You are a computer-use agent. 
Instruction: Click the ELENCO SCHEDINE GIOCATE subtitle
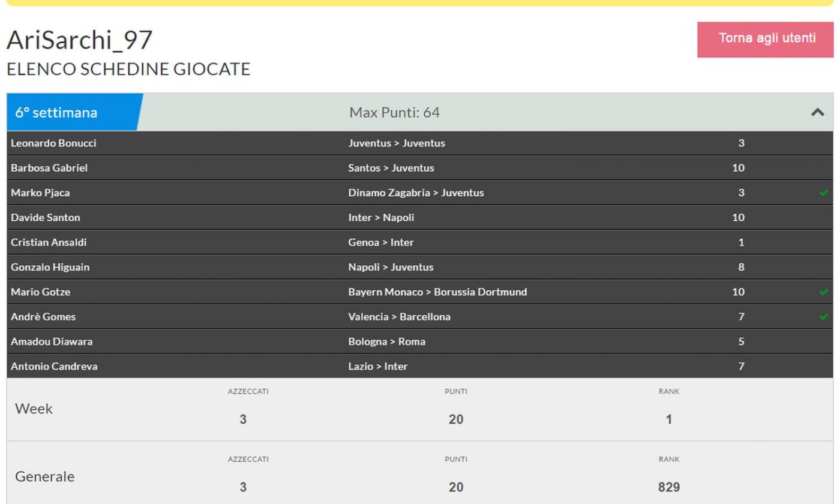point(128,69)
